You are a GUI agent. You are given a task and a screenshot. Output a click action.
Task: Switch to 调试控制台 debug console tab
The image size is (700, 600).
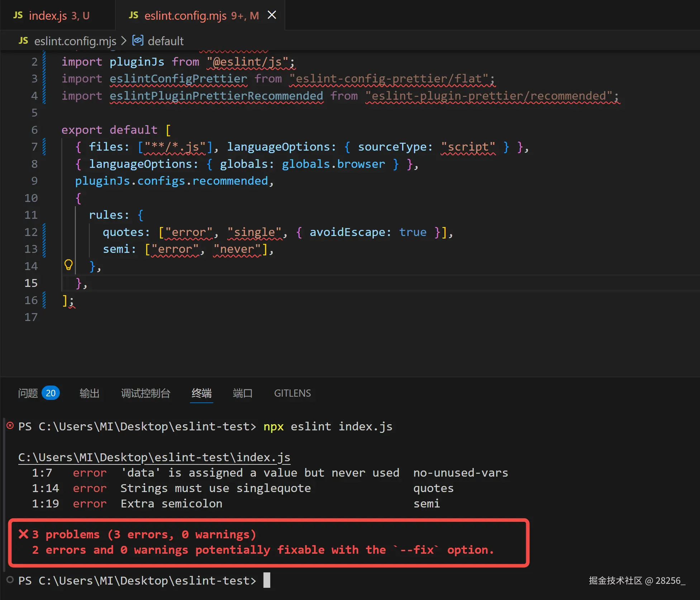[x=146, y=393]
